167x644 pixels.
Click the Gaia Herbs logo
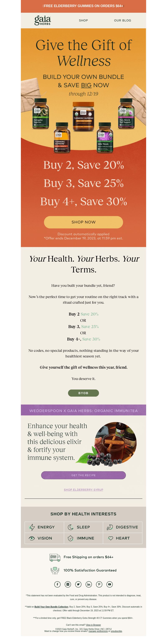click(43, 20)
